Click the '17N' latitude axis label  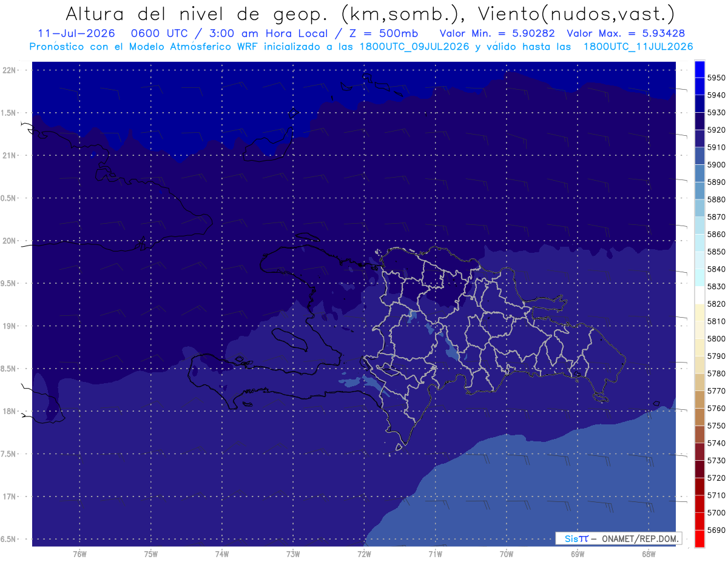pos(8,497)
